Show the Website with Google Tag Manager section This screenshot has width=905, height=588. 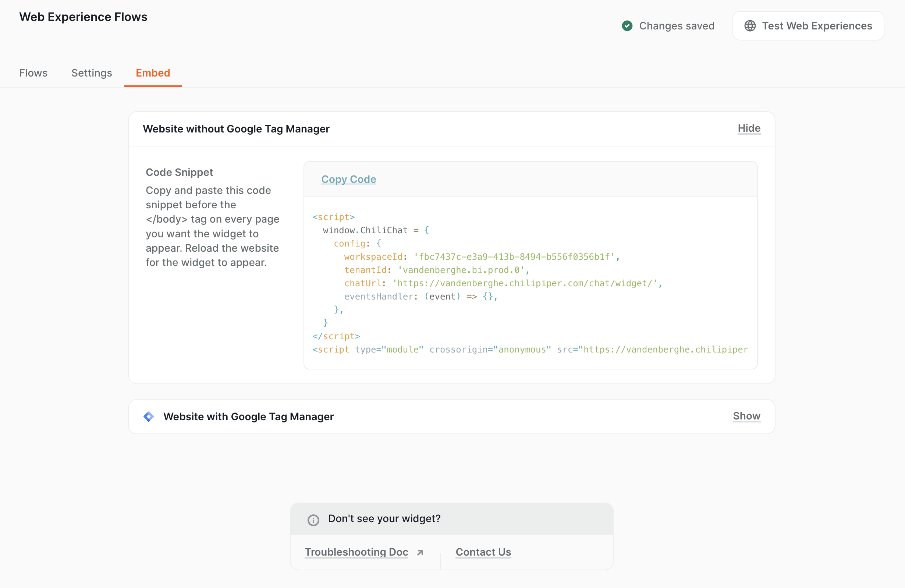pos(746,416)
